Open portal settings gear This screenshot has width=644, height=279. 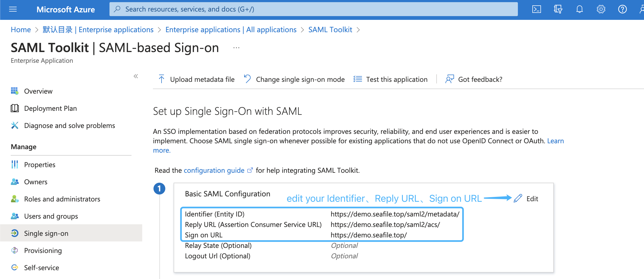pyautogui.click(x=601, y=9)
